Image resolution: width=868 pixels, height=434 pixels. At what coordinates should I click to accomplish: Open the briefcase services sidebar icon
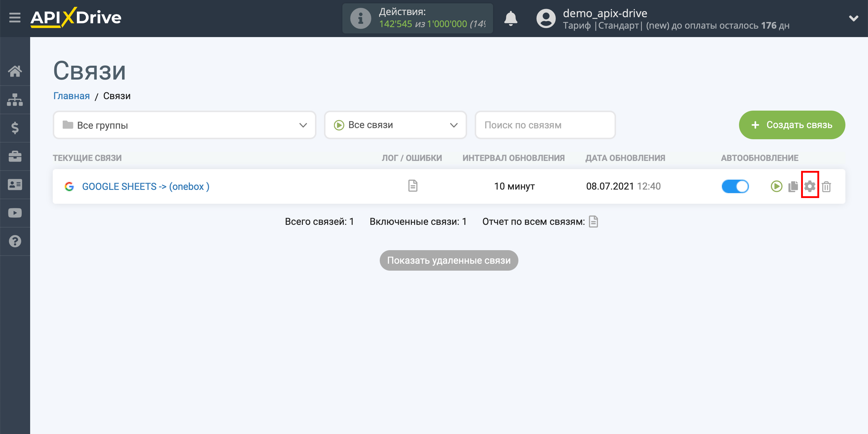[15, 156]
